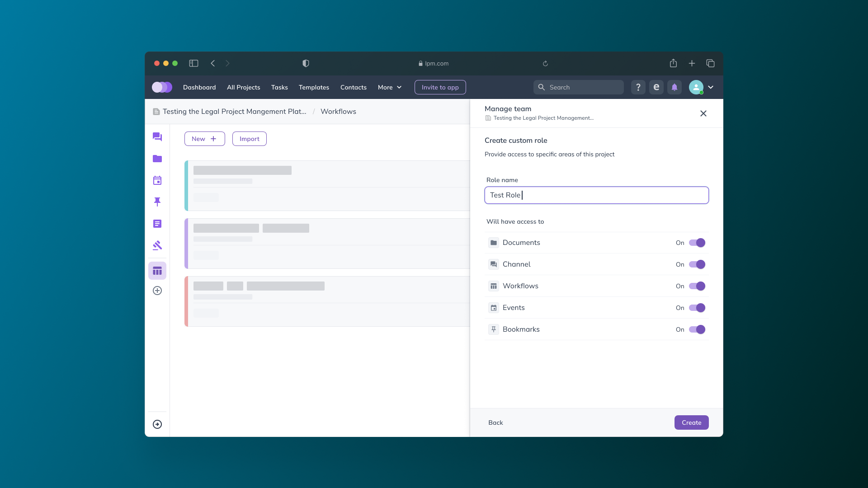Image resolution: width=868 pixels, height=488 pixels.
Task: Open the channel chat sidebar icon
Action: click(x=157, y=137)
